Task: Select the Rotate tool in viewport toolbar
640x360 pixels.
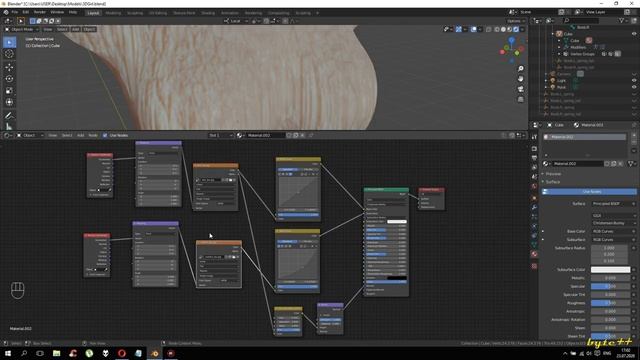Action: (9, 79)
